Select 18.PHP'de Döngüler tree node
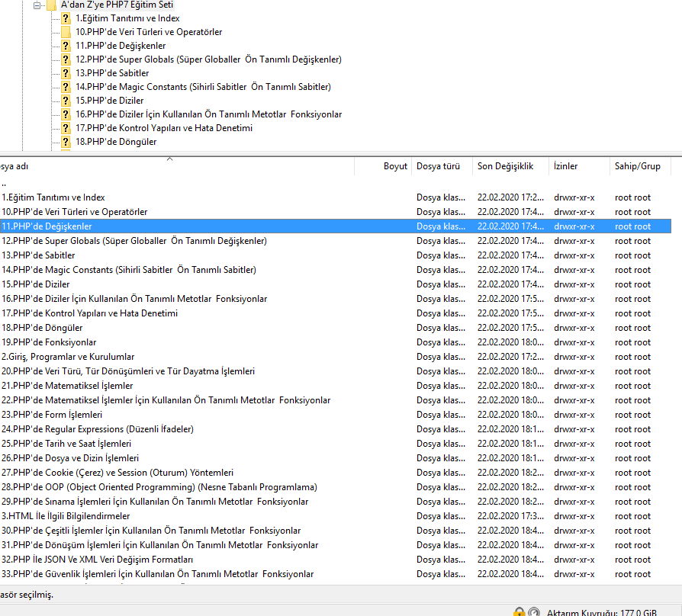Viewport: 682px width, 616px height. click(x=116, y=142)
